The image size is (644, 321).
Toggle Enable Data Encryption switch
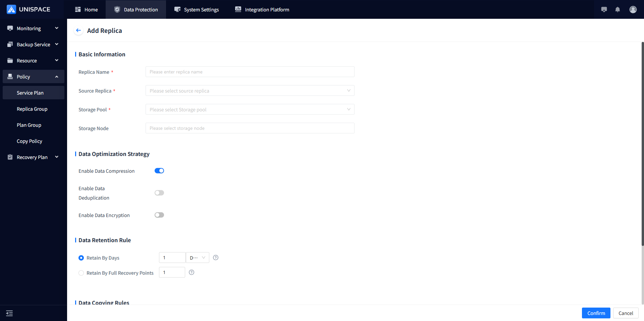tap(159, 215)
